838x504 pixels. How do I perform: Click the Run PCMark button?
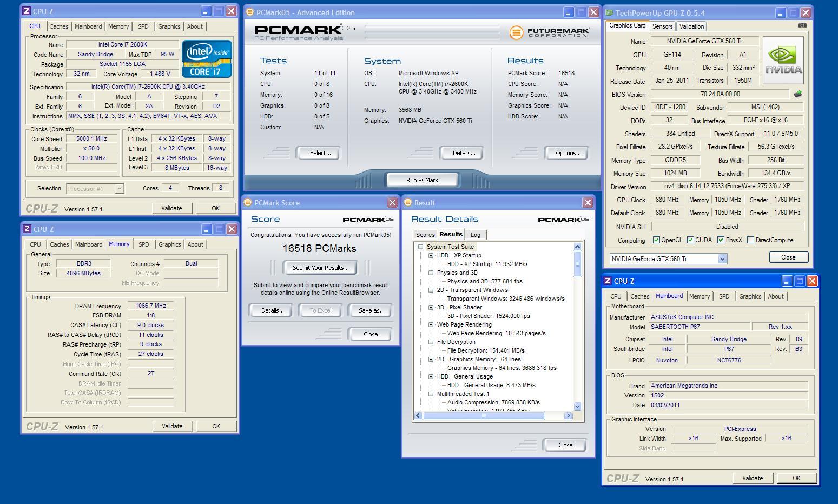[422, 180]
